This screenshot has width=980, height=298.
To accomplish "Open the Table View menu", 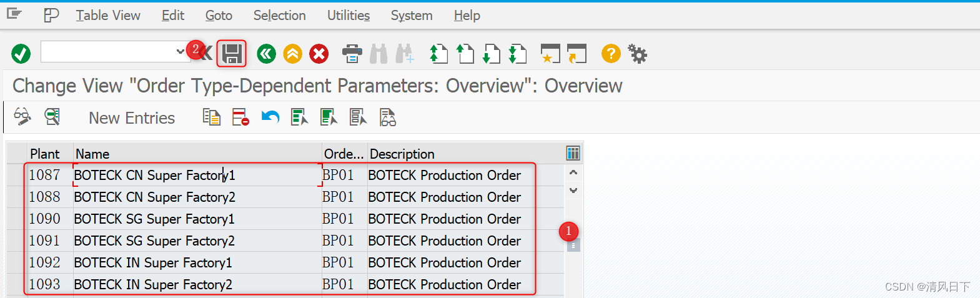I will pos(108,16).
